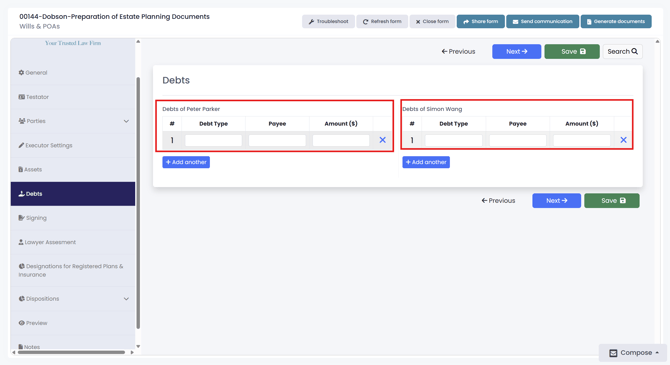Focus Debt Type field for Peter Parker
Screen dimensions: 670x365
[x=213, y=140]
